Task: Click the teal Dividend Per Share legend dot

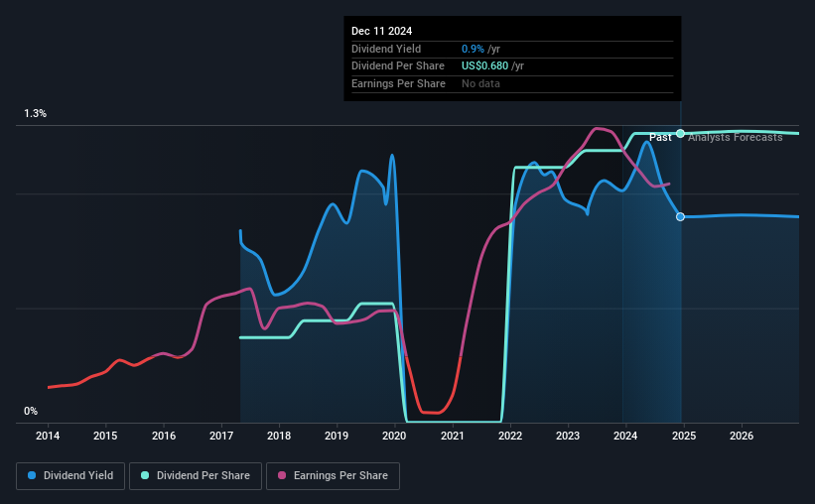Action: tap(145, 475)
